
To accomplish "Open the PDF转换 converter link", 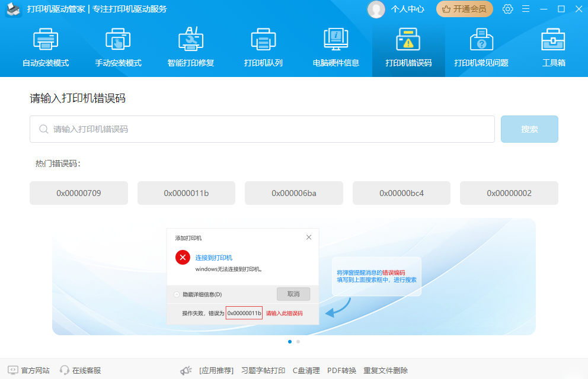I will (x=341, y=370).
